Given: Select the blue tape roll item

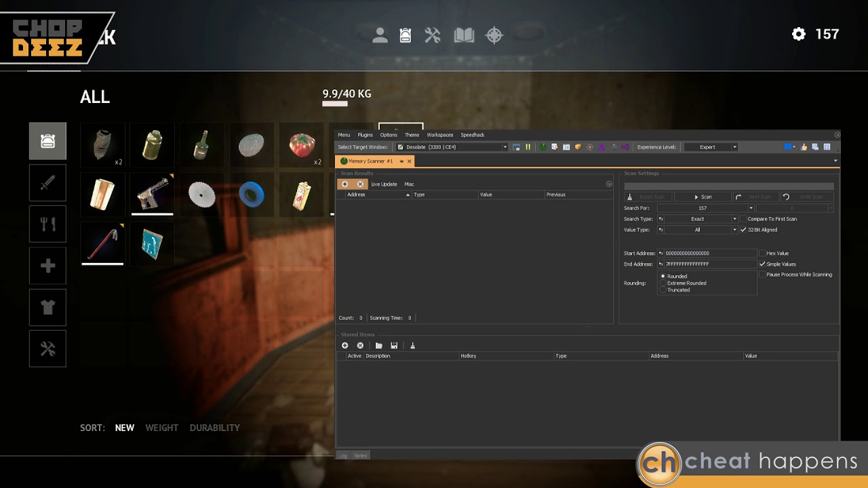Looking at the screenshot, I should tap(252, 194).
